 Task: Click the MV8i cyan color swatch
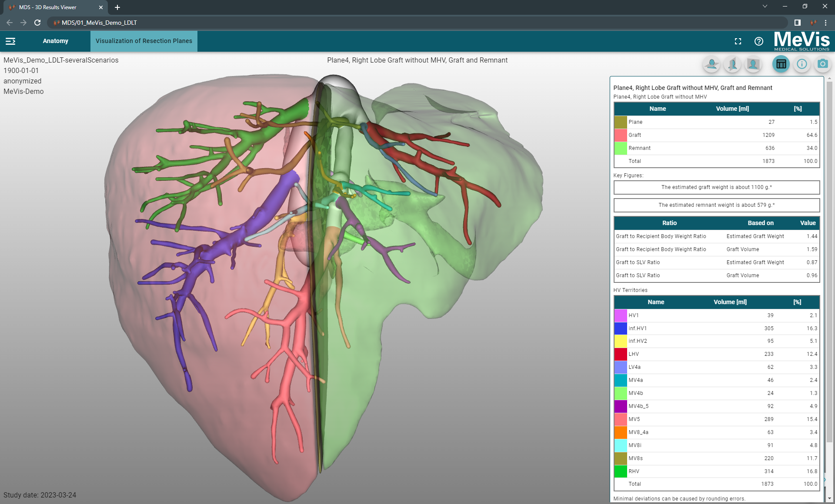pyautogui.click(x=621, y=445)
